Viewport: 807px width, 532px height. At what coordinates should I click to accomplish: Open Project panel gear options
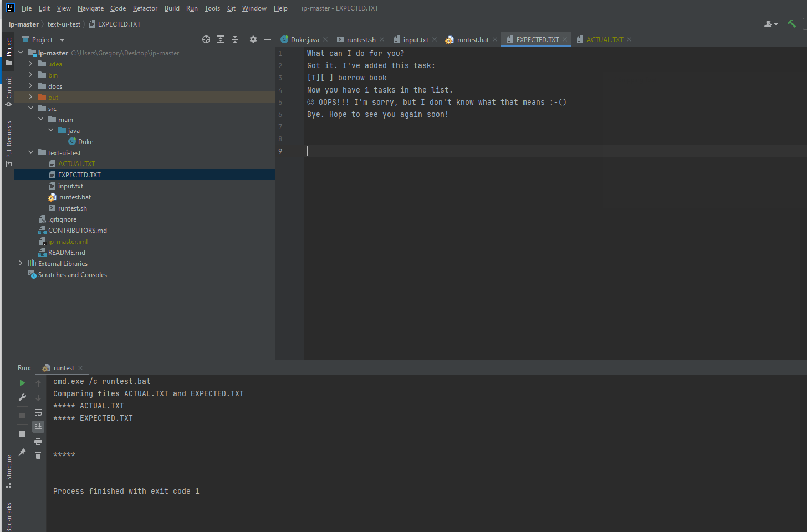[x=253, y=39]
